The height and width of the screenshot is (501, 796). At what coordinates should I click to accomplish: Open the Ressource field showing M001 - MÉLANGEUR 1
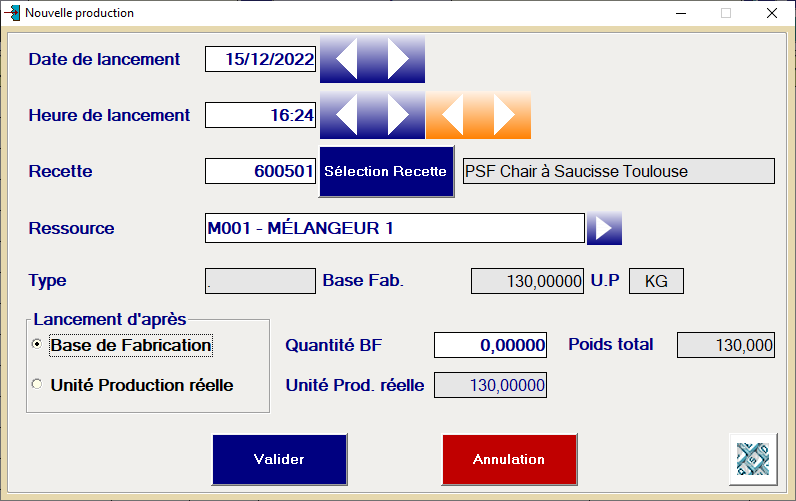tap(393, 228)
